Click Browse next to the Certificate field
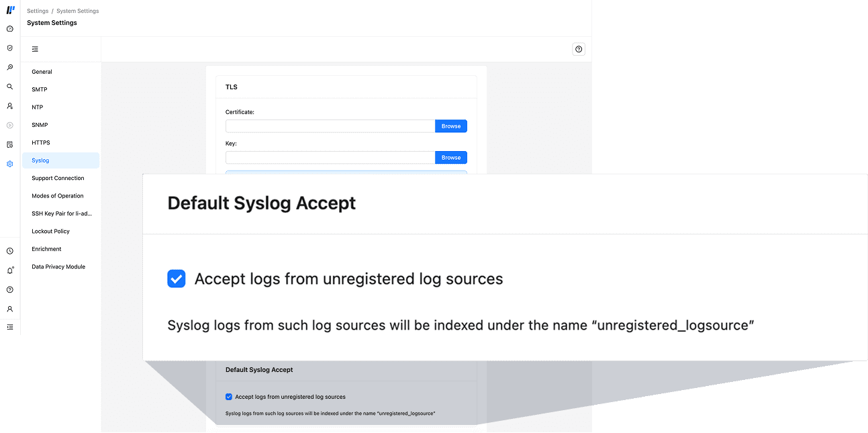868x433 pixels. [451, 126]
